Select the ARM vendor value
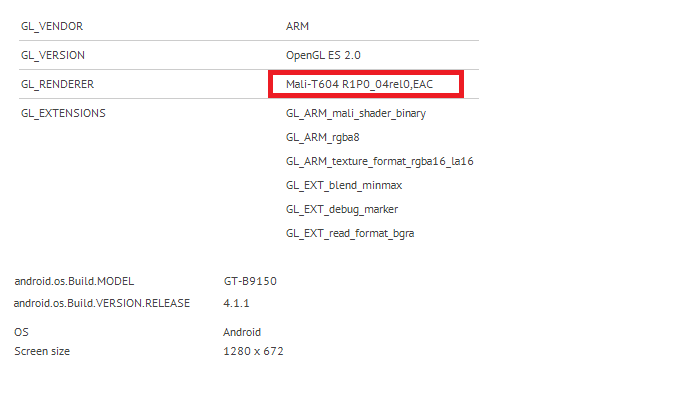The image size is (695, 400). click(297, 27)
